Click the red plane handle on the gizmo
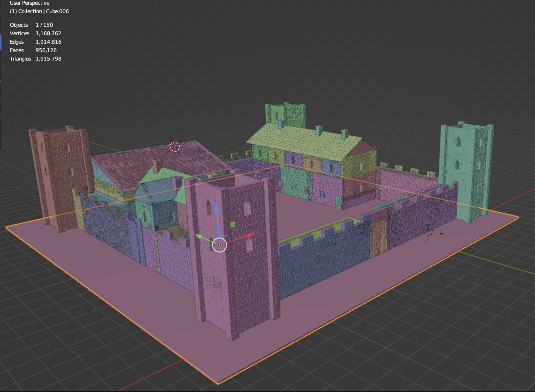Image resolution: width=535 pixels, height=392 pixels. click(x=209, y=224)
